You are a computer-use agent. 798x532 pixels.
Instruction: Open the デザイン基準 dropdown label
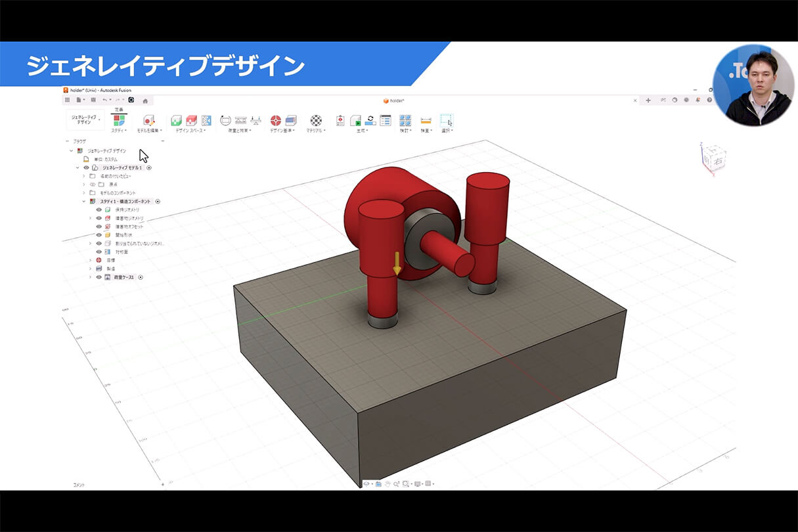(x=284, y=131)
